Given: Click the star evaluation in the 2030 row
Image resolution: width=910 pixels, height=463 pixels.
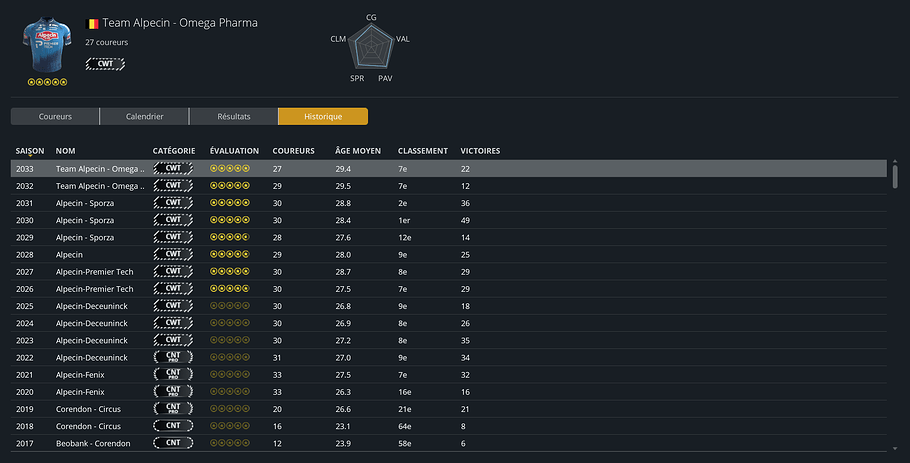Looking at the screenshot, I should 230,220.
